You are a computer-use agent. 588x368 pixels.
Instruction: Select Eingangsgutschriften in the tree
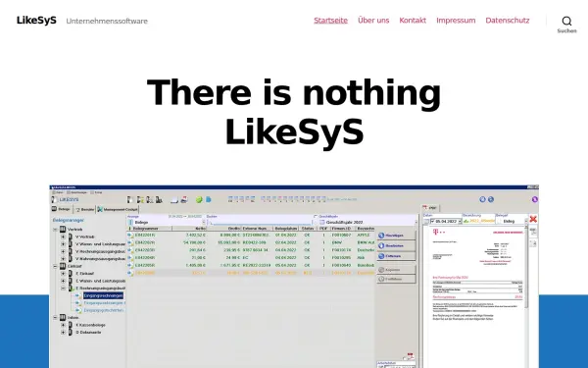click(104, 310)
